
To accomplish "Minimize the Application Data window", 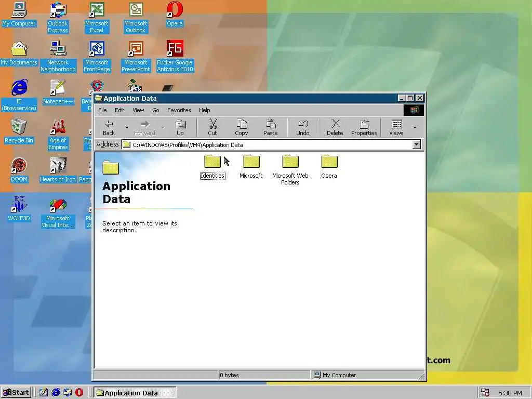I will point(402,98).
